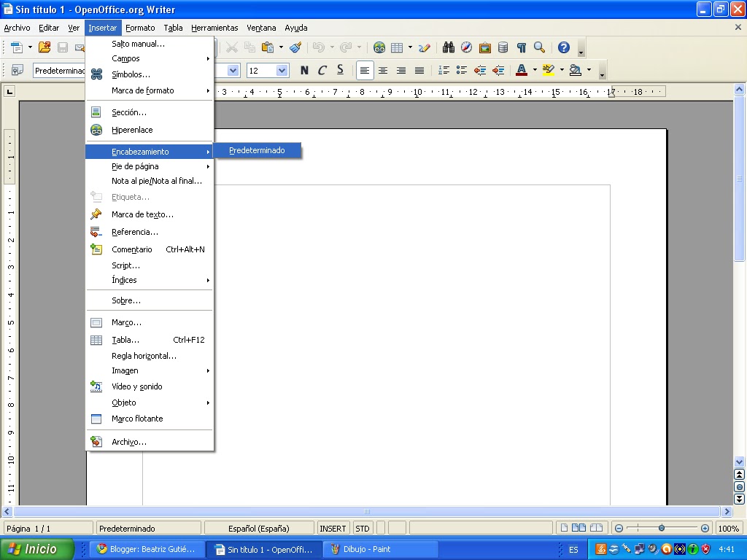Open the background color dropdown arrow
747x560 pixels.
tap(589, 71)
